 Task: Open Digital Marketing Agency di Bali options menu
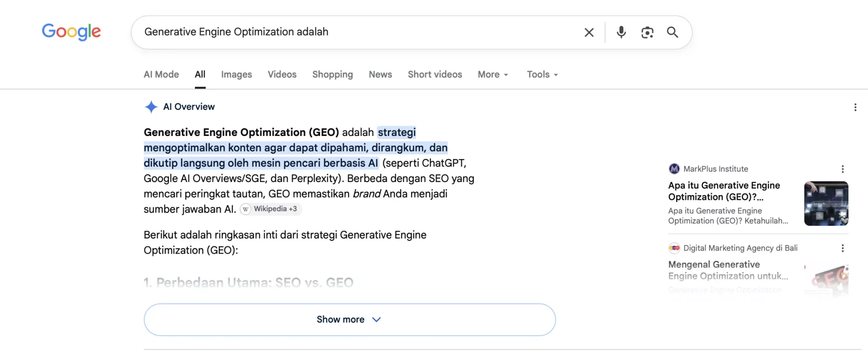(842, 248)
